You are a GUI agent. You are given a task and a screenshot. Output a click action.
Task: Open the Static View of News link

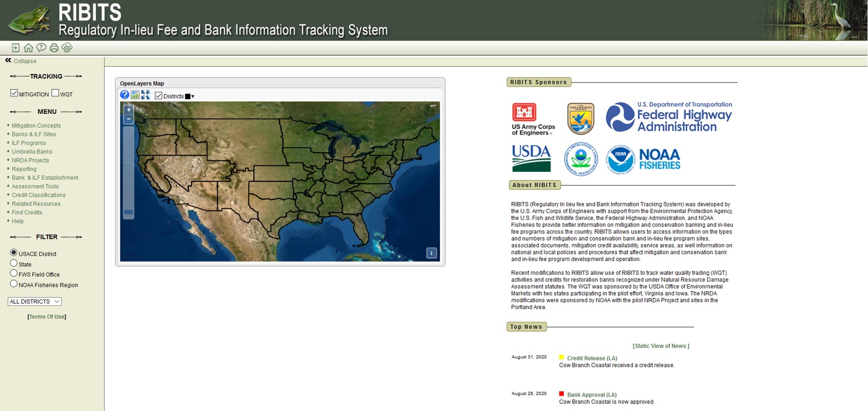pos(661,346)
